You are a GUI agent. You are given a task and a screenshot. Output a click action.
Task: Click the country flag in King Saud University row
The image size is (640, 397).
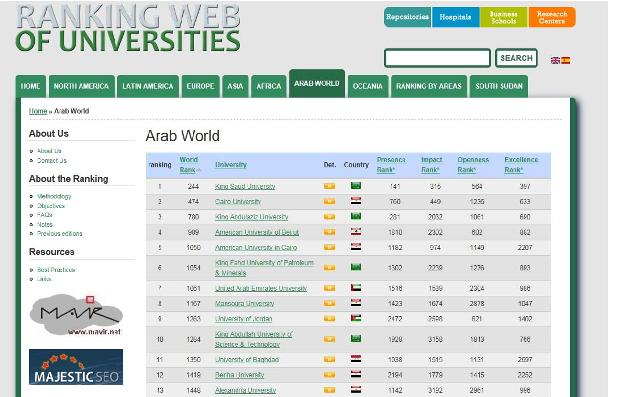[x=356, y=186]
